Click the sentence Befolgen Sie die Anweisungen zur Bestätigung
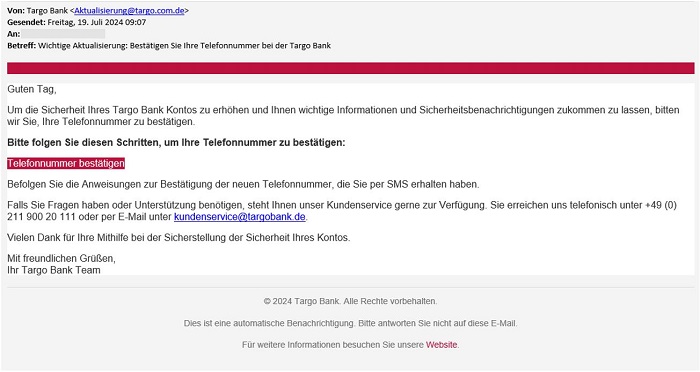This screenshot has width=700, height=372. tap(243, 184)
